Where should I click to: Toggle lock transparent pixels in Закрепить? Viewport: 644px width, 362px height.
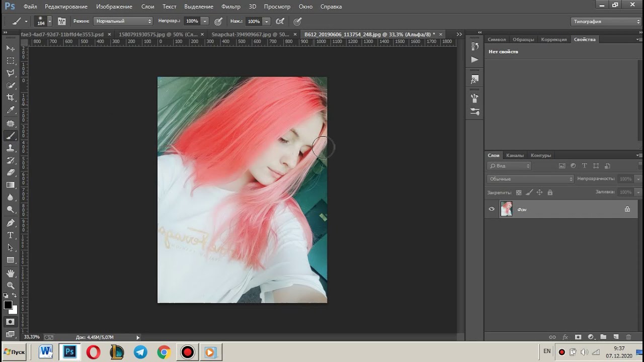point(519,192)
